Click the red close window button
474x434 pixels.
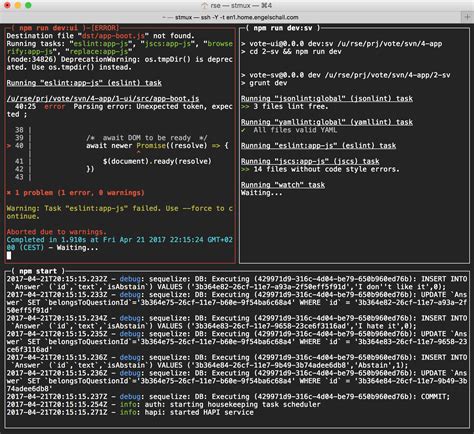click(x=7, y=5)
